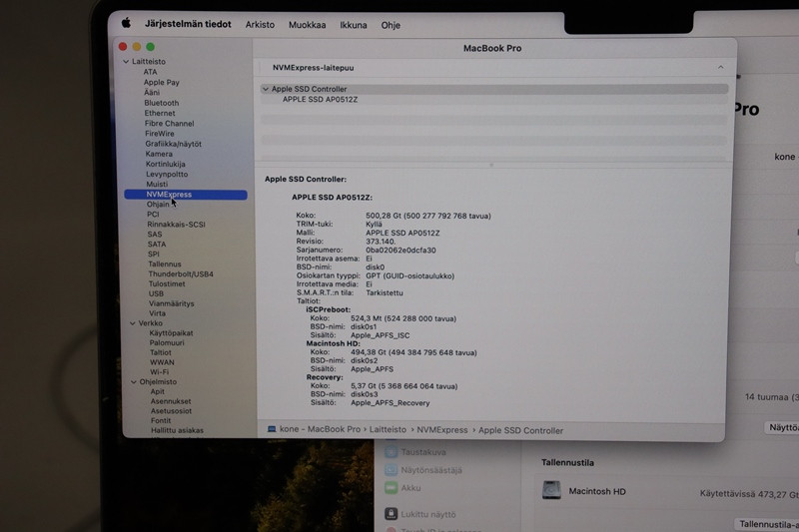Open the Ohje menu
Screen dimensions: 799x532
391,25
